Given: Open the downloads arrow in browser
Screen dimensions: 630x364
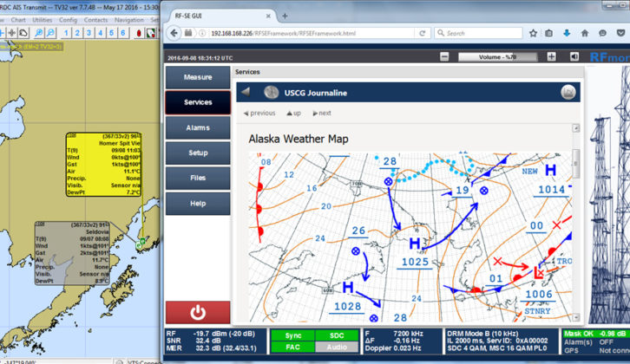Looking at the screenshot, I should tap(567, 33).
